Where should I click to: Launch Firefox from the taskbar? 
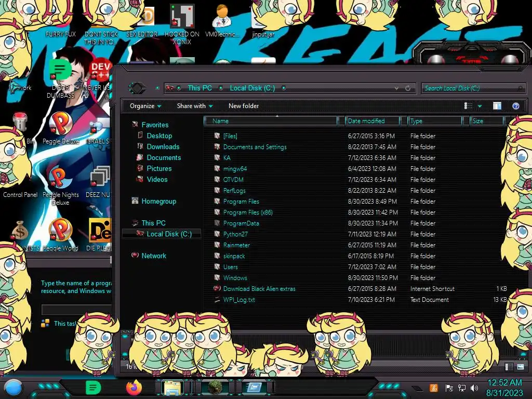point(134,388)
